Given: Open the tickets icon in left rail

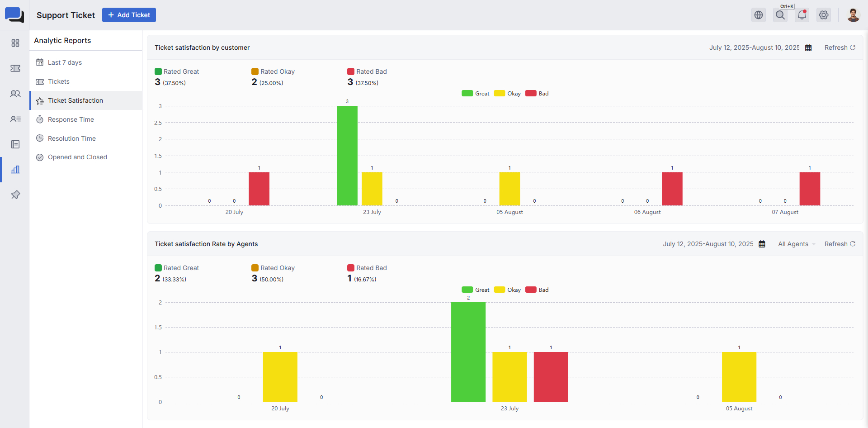Looking at the screenshot, I should [15, 68].
